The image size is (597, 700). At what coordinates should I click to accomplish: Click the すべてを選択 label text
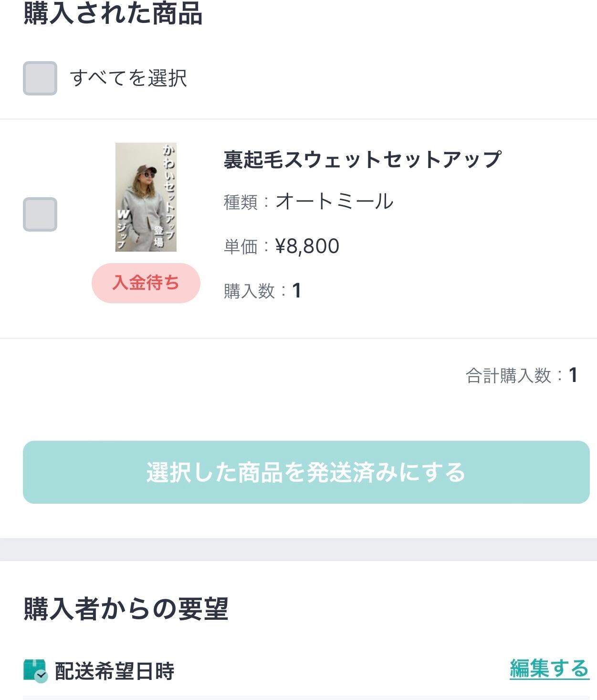click(x=128, y=78)
